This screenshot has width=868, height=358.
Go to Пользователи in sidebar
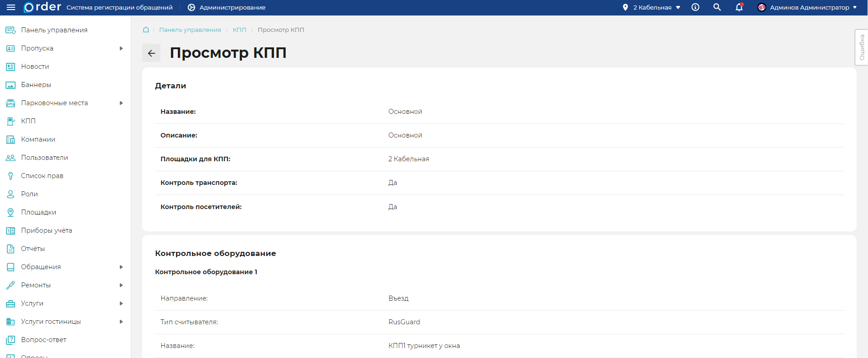44,158
